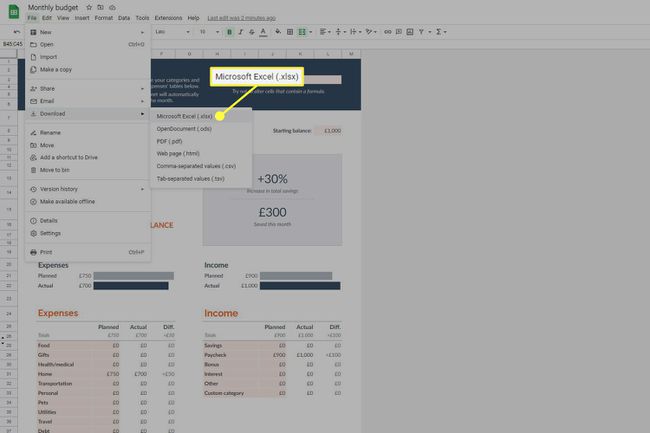Image resolution: width=650 pixels, height=433 pixels.
Task: Open the Help menu
Action: tap(193, 18)
